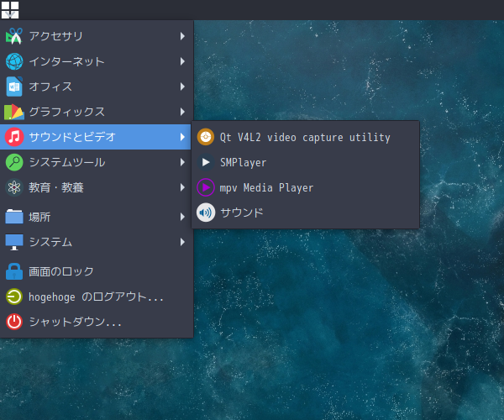Image resolution: width=504 pixels, height=420 pixels.
Task: Expand the システムツール submenu arrow
Action: (182, 162)
